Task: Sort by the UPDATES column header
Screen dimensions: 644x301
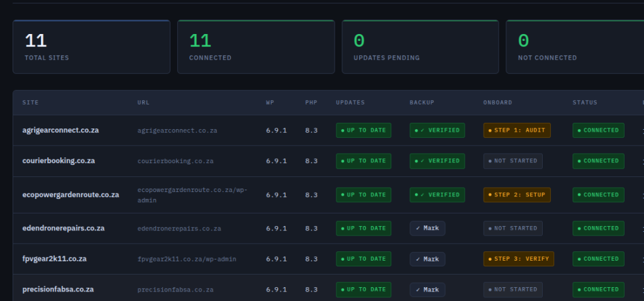Action: click(x=350, y=103)
